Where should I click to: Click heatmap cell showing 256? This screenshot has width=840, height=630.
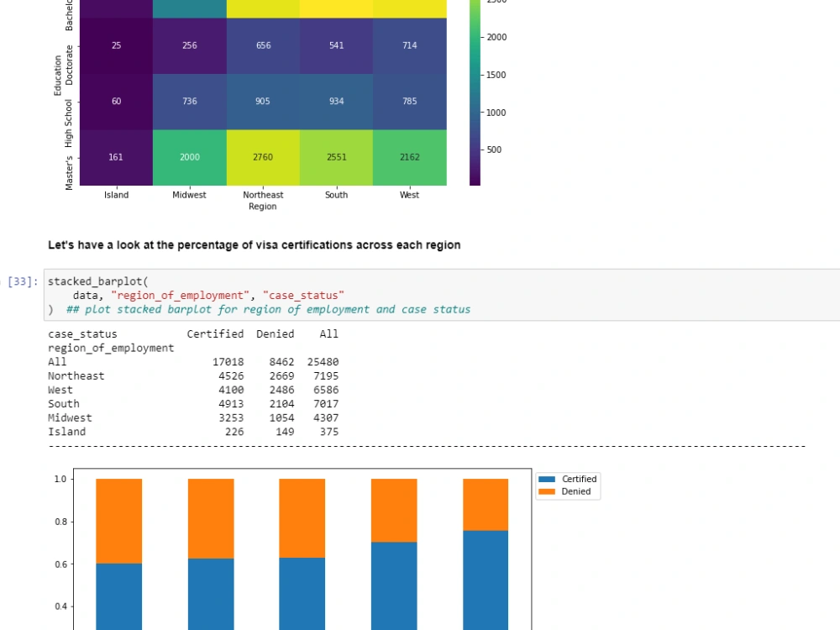point(190,46)
